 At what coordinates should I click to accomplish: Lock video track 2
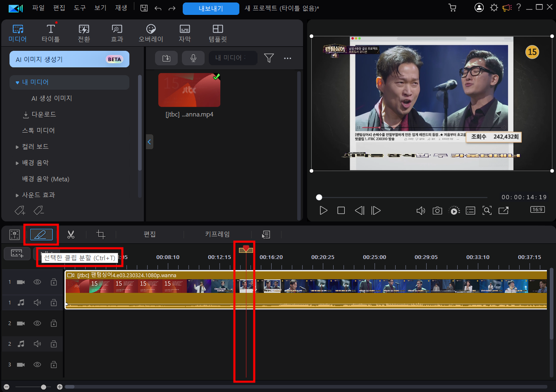point(54,323)
